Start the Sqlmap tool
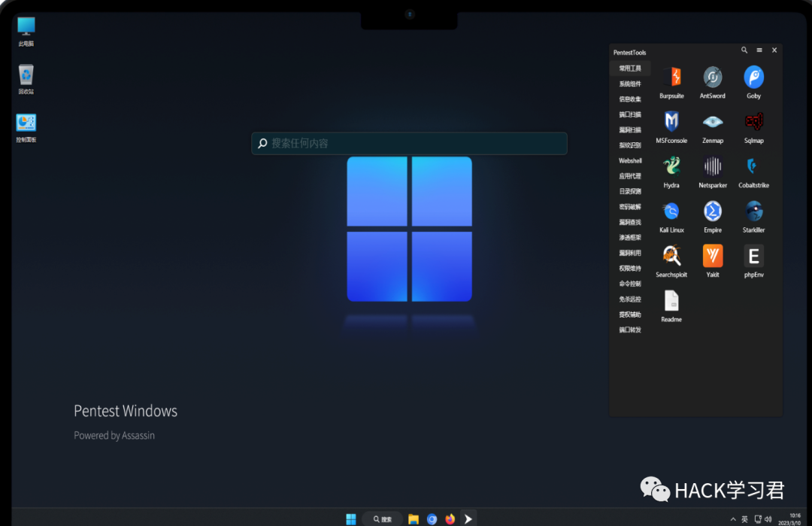This screenshot has width=812, height=526. [x=753, y=127]
